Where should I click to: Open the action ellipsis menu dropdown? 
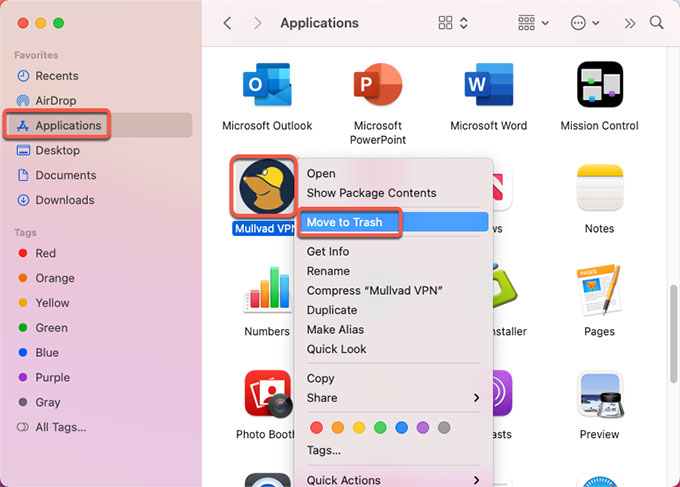pos(585,23)
